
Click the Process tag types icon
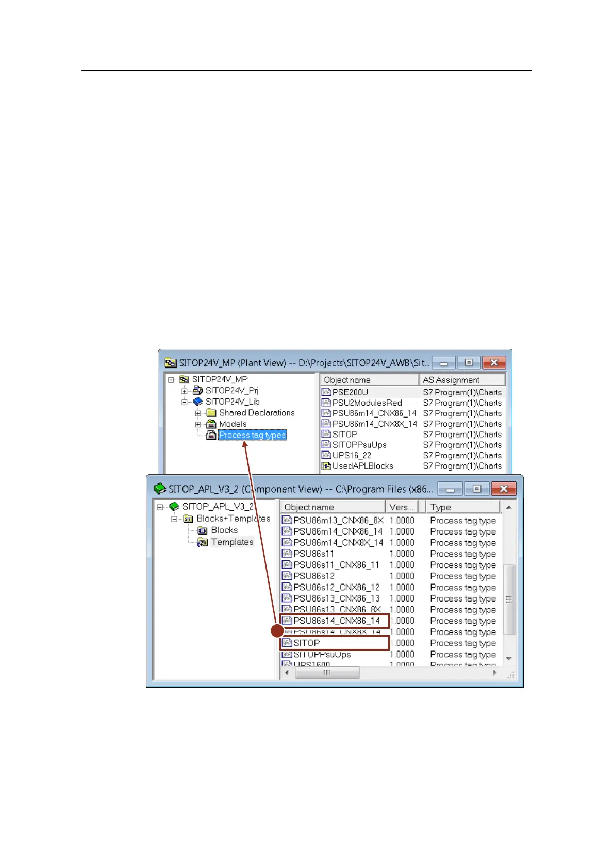click(211, 435)
